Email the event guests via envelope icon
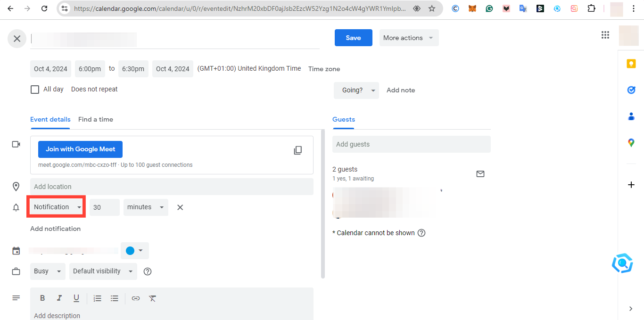Screen dimensions: 644x320 coord(480,174)
